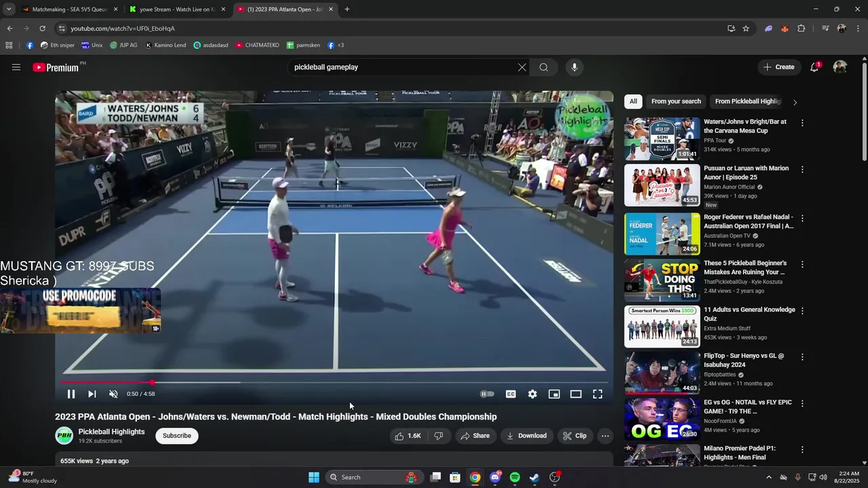The height and width of the screenshot is (488, 868).
Task: Show hidden system tray icons
Action: pos(768,477)
